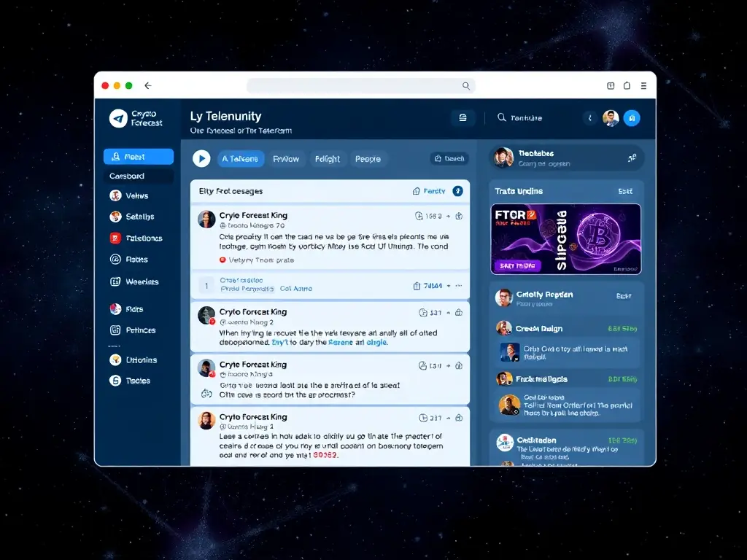Viewport: 747px width, 560px height.
Task: Click the three-dots icon on the pinned row
Action: tap(459, 286)
